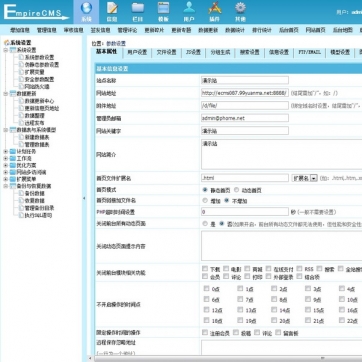Tick the 下载 module checkbox
Image resolution: width=362 pixels, height=362 pixels.
point(205,269)
